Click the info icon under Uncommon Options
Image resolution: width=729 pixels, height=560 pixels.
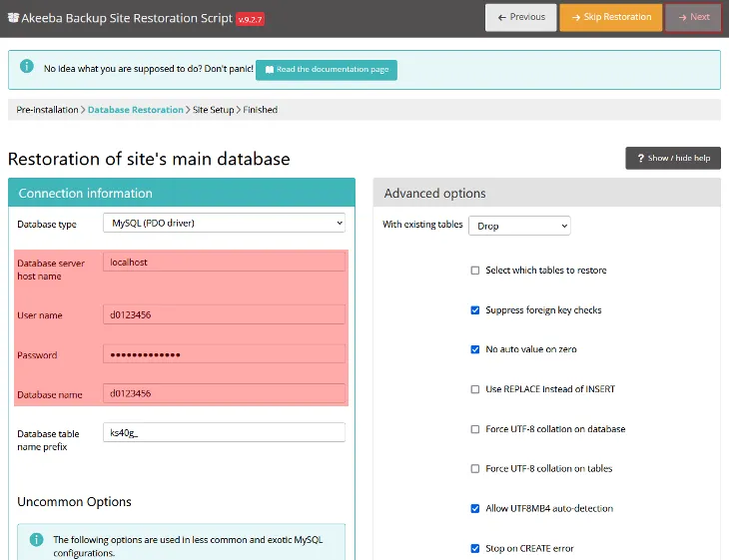[x=36, y=539]
